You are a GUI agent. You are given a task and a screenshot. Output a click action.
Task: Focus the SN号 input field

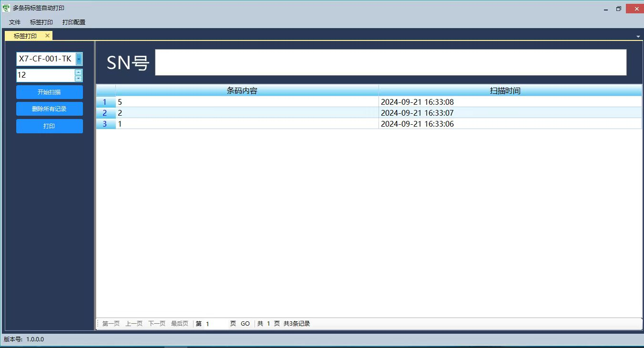(390, 62)
